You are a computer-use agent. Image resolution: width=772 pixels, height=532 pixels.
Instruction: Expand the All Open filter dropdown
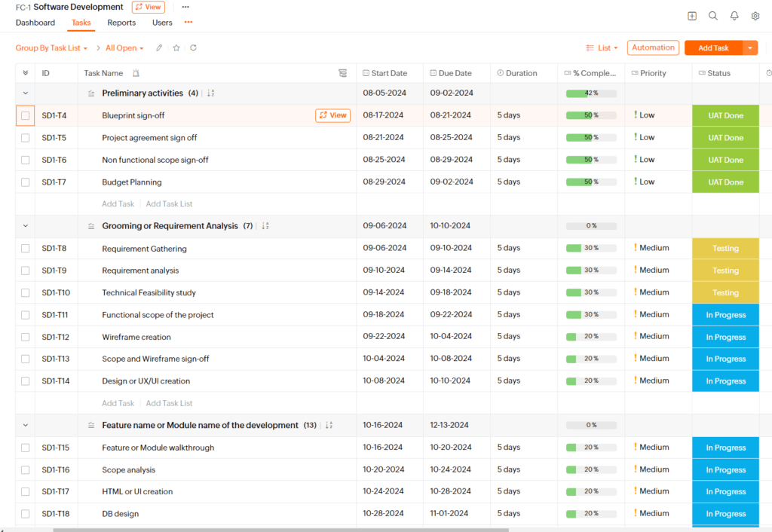click(x=124, y=48)
